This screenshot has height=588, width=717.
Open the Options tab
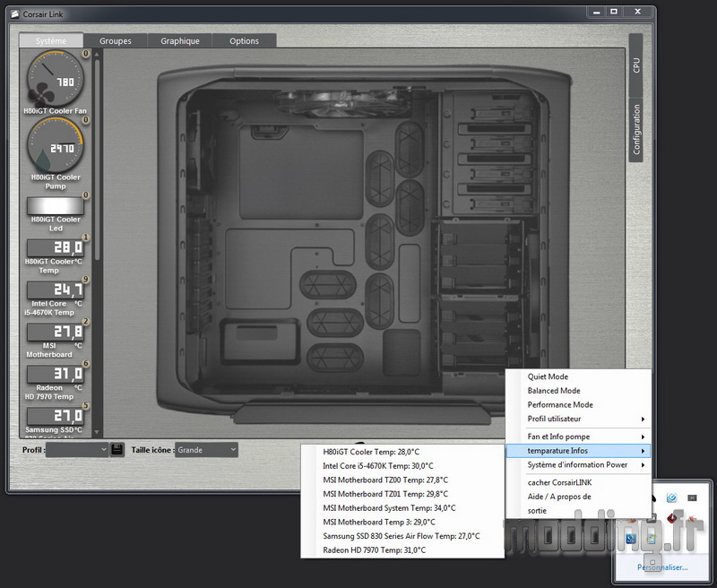point(244,40)
